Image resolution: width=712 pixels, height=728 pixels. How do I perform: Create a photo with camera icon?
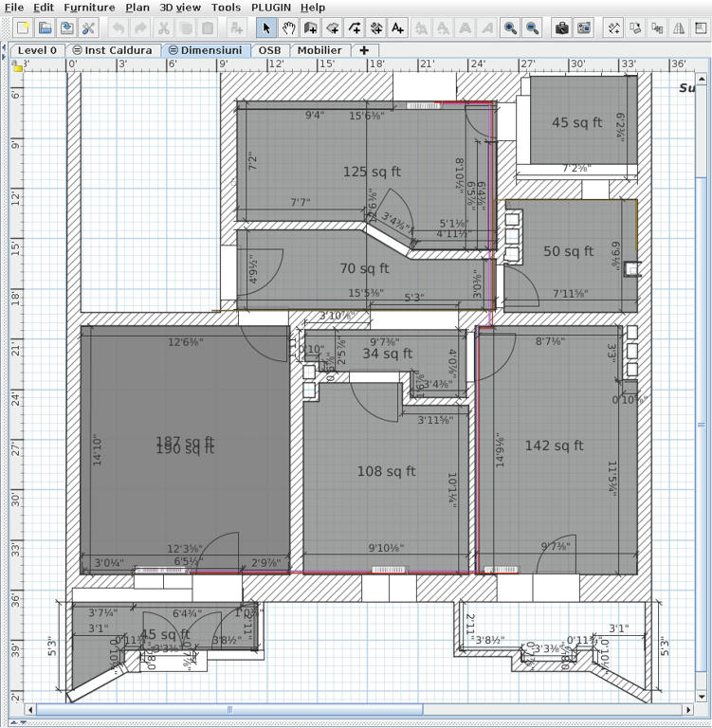pos(561,28)
